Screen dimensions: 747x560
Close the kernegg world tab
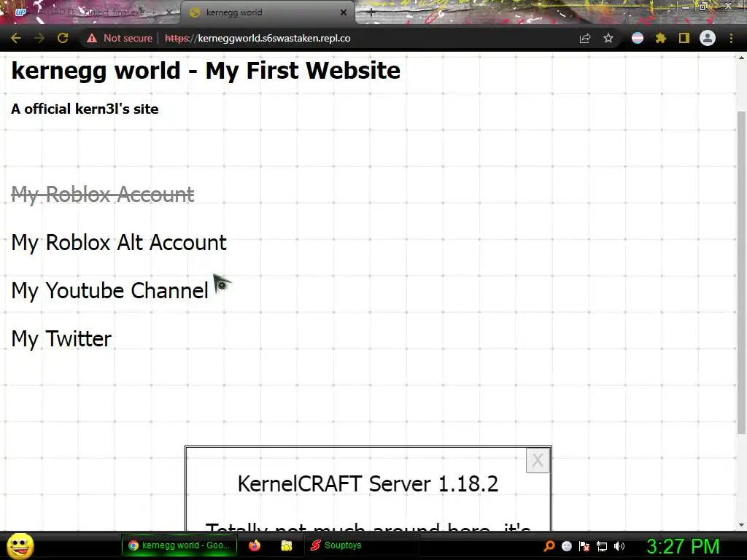tap(344, 13)
